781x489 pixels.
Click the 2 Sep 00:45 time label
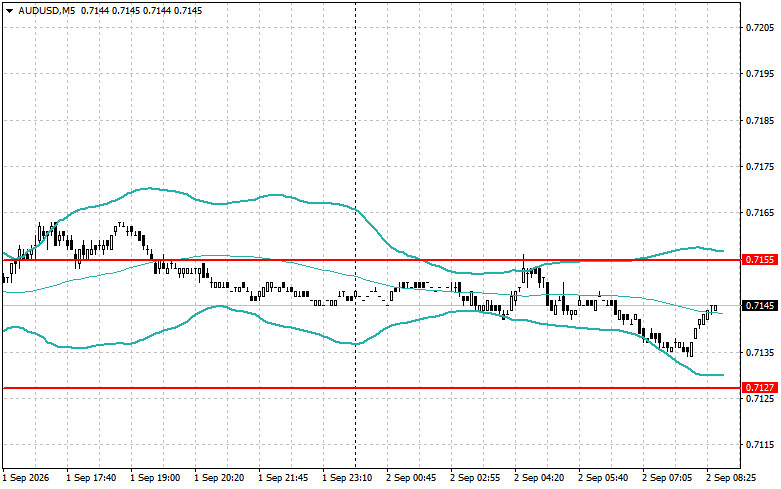tap(411, 478)
